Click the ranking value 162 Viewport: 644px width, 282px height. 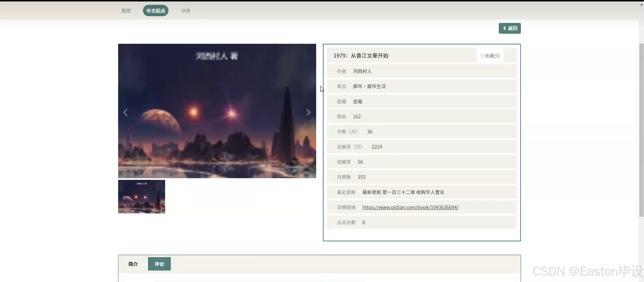(357, 117)
